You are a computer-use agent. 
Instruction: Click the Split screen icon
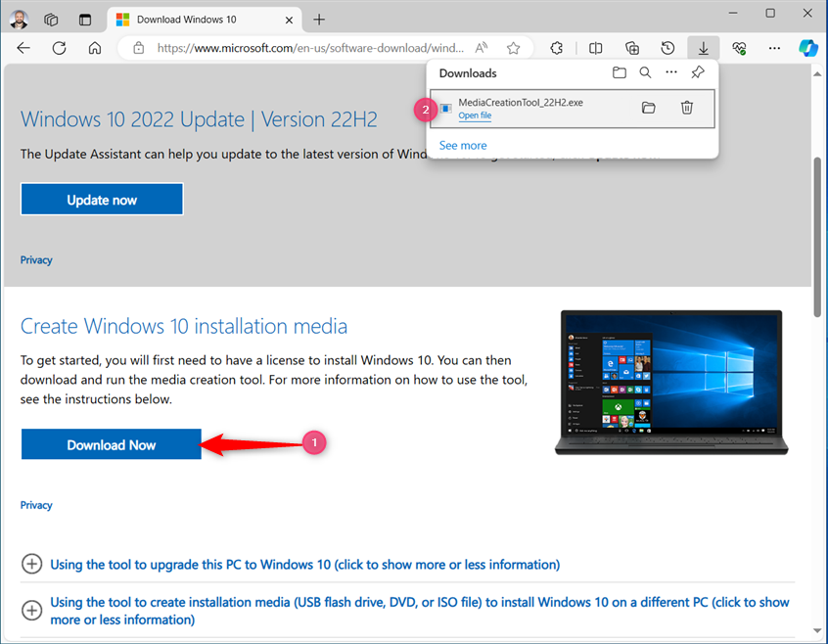tap(596, 48)
